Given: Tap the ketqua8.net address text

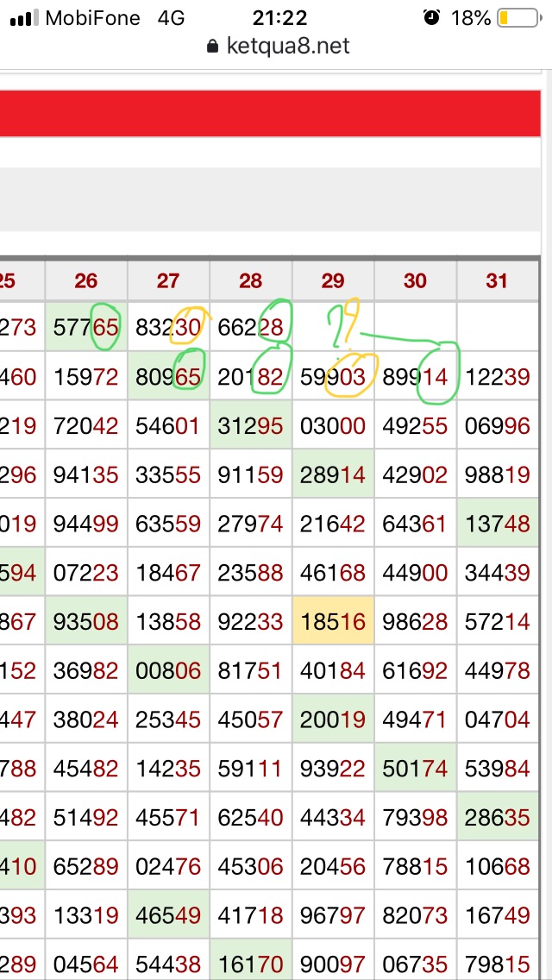Looking at the screenshot, I should (287, 47).
